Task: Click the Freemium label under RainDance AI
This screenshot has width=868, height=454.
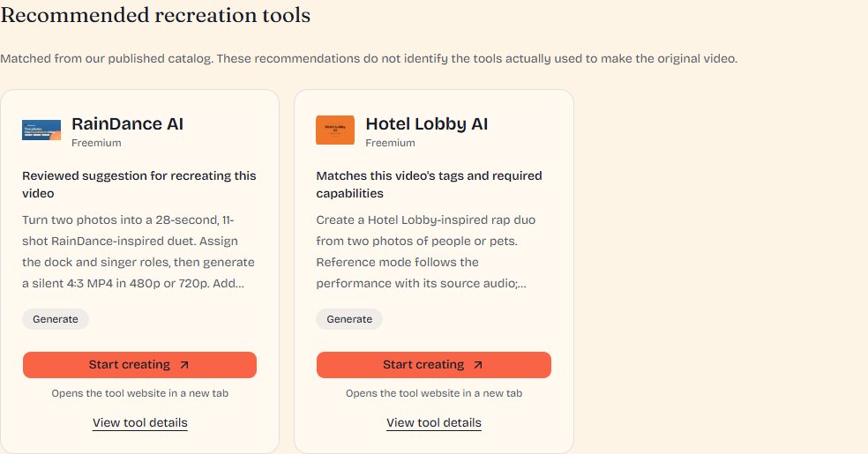Action: 96,143
